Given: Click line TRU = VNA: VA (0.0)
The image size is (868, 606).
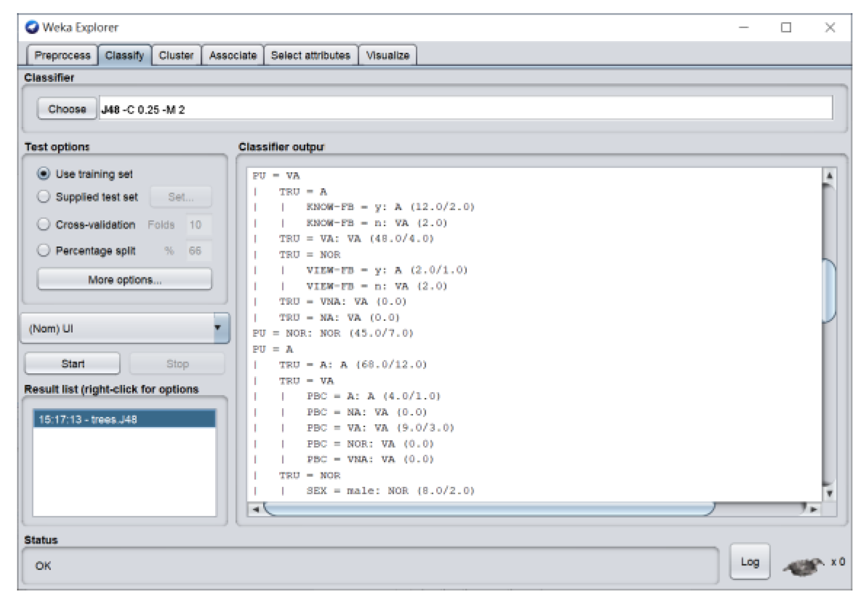Looking at the screenshot, I should point(343,302).
